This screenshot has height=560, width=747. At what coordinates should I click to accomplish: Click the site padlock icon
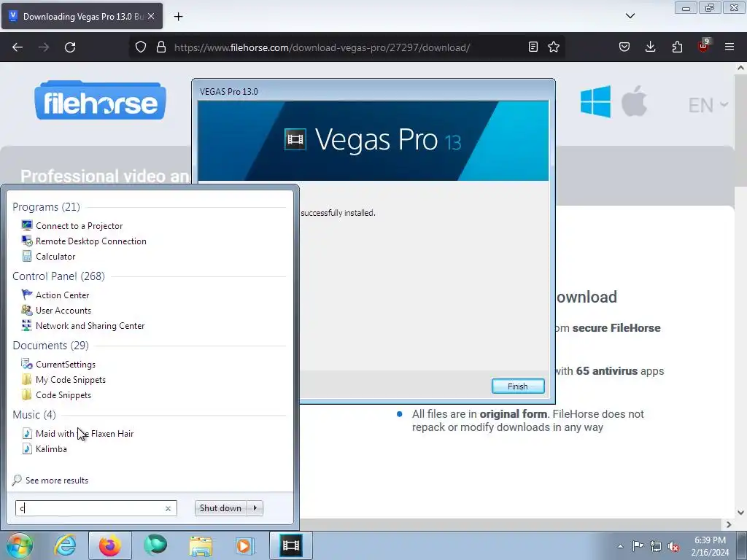(161, 47)
